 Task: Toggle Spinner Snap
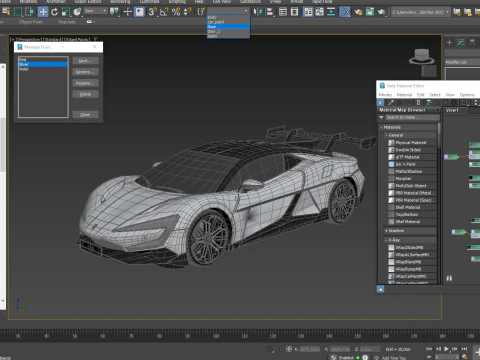pos(188,12)
